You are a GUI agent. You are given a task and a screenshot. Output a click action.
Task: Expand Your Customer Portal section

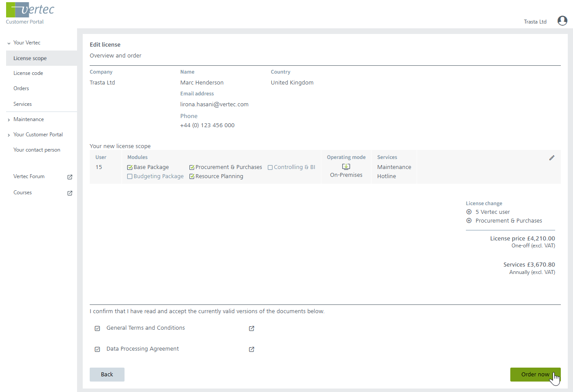click(9, 135)
